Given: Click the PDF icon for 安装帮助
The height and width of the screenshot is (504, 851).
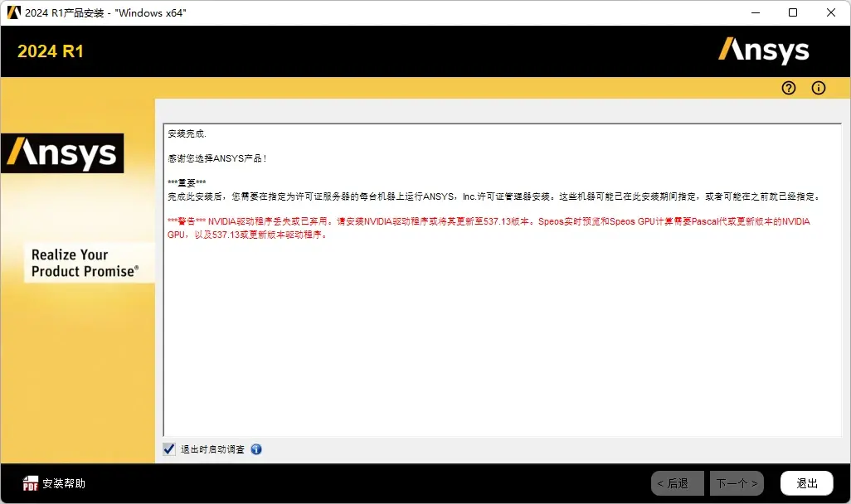Looking at the screenshot, I should click(x=31, y=483).
